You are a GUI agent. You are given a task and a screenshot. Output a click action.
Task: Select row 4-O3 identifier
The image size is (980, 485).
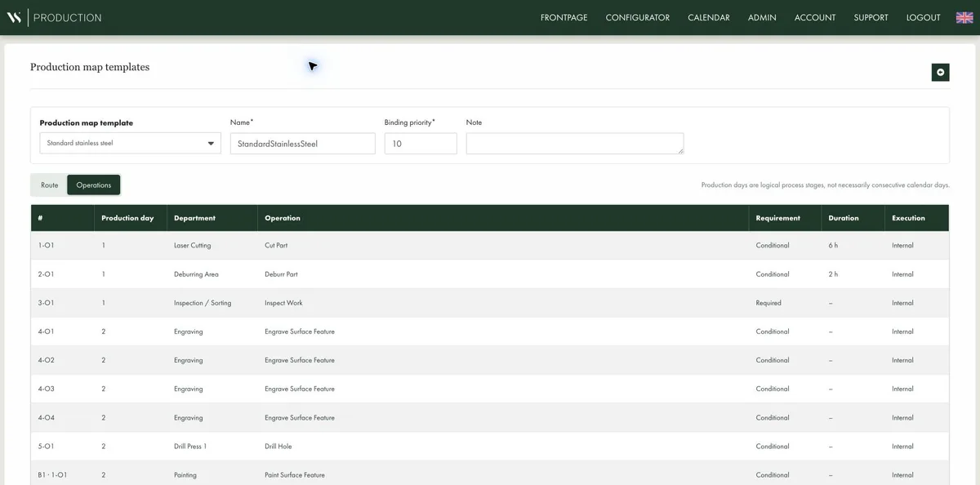(x=47, y=389)
